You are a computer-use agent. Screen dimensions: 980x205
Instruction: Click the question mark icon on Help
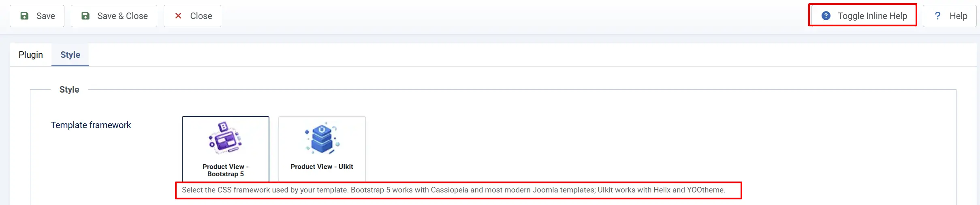[937, 16]
